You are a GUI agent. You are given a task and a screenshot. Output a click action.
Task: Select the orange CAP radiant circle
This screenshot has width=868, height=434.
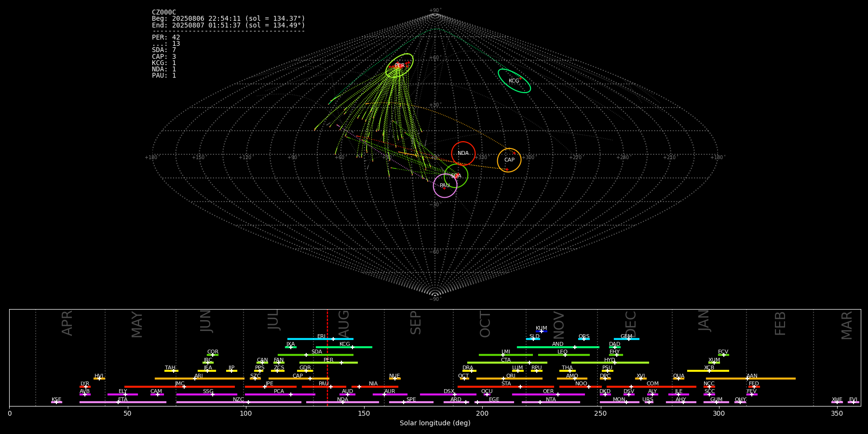[x=509, y=160]
